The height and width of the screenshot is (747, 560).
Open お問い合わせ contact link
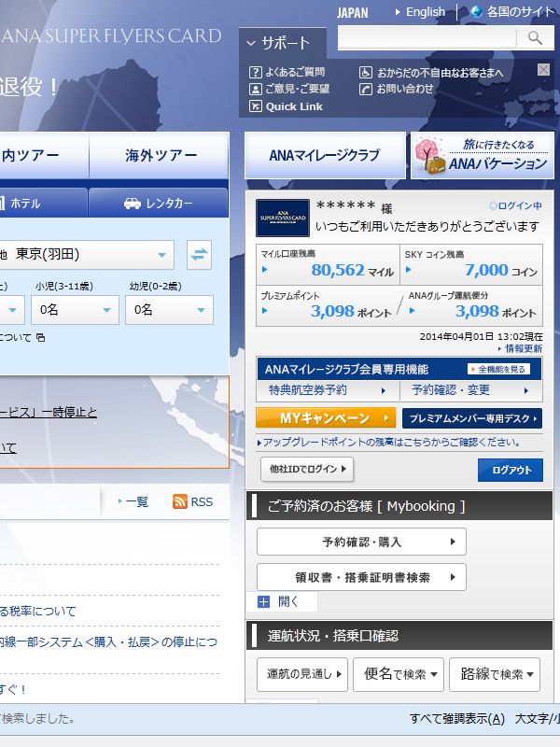pyautogui.click(x=396, y=89)
